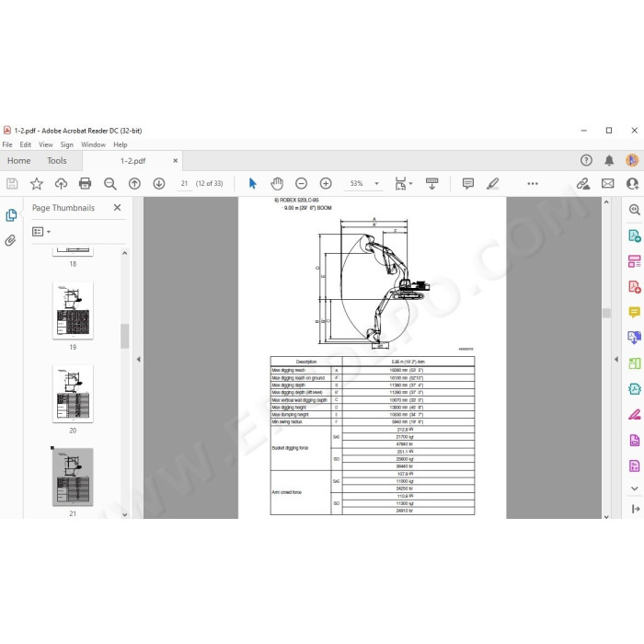Click the Save file icon
Image resolution: width=644 pixels, height=644 pixels.
point(12,184)
